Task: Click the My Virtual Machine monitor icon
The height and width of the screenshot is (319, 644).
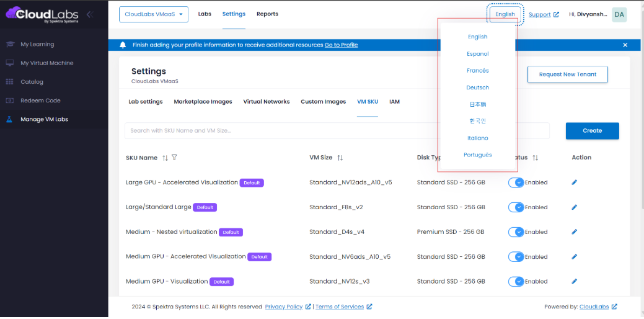Action: click(x=10, y=63)
